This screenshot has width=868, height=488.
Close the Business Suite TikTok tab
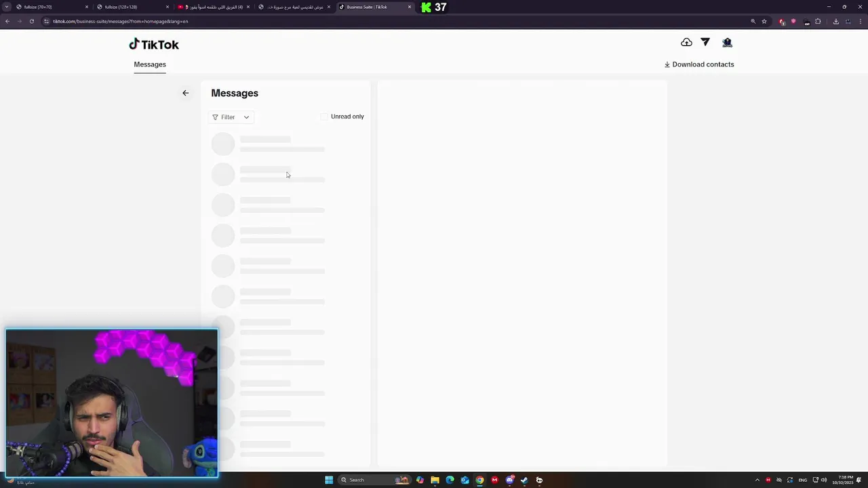[x=410, y=7]
